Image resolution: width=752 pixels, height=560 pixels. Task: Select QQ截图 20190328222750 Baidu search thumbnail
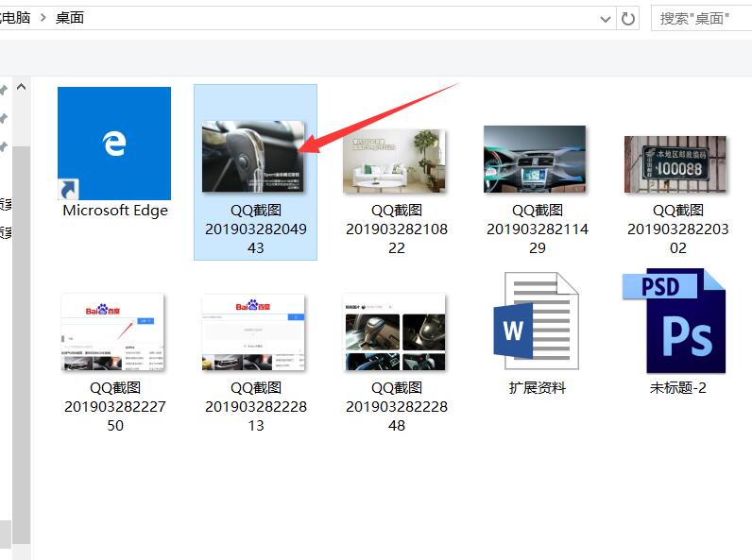coord(113,332)
